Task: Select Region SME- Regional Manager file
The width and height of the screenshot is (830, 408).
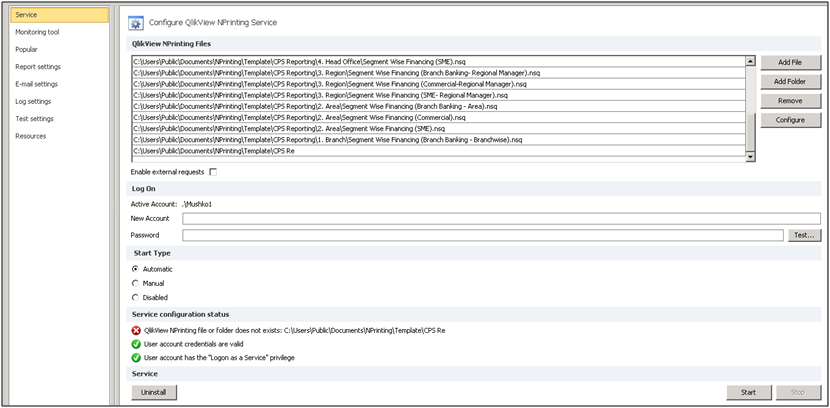Action: click(x=438, y=95)
